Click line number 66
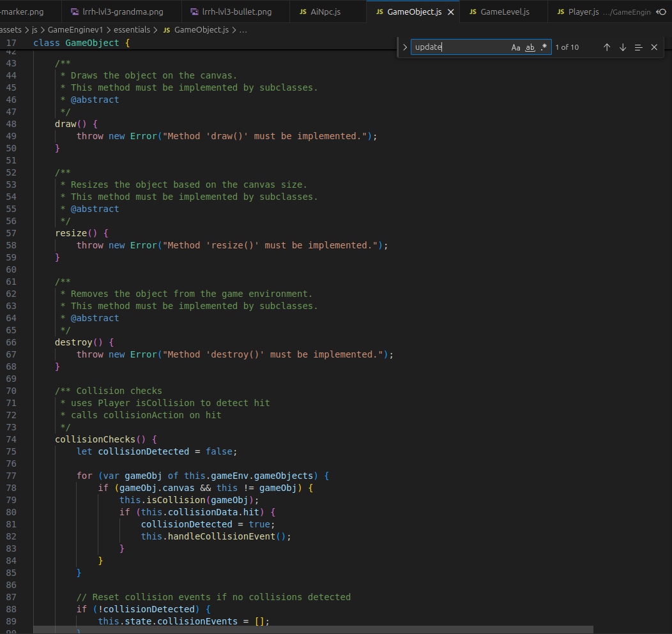Viewport: 672px width, 634px height. click(11, 342)
